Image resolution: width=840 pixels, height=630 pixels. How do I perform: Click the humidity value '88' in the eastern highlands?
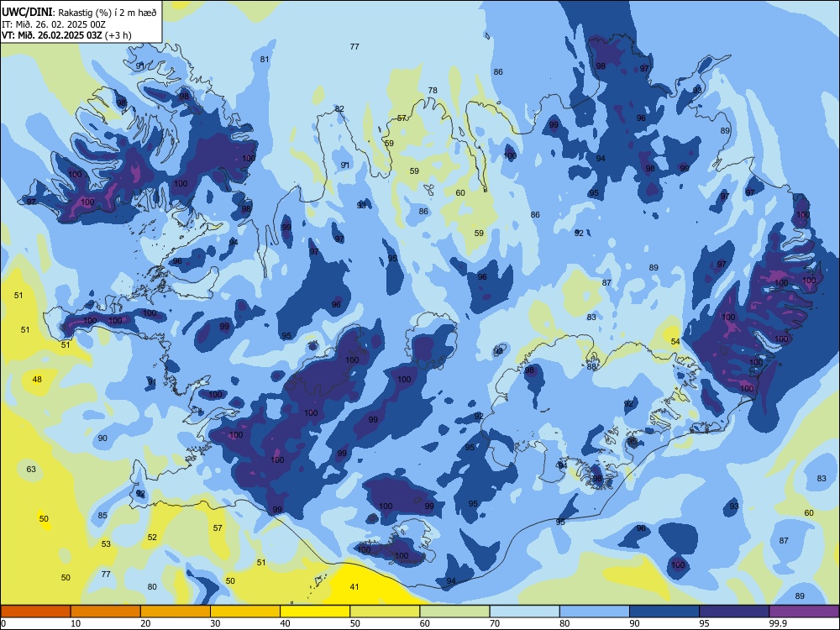tap(591, 367)
